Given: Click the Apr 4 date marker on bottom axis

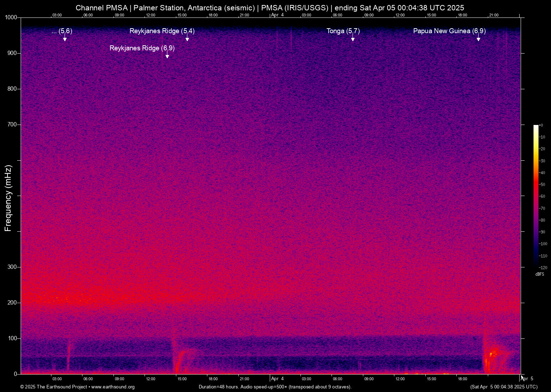Looking at the screenshot, I should click(x=277, y=379).
